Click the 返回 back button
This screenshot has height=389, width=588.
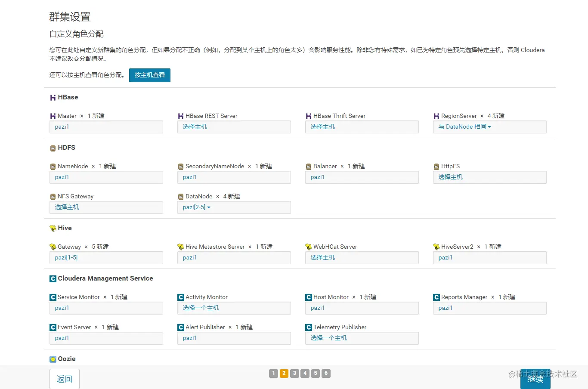tap(65, 379)
